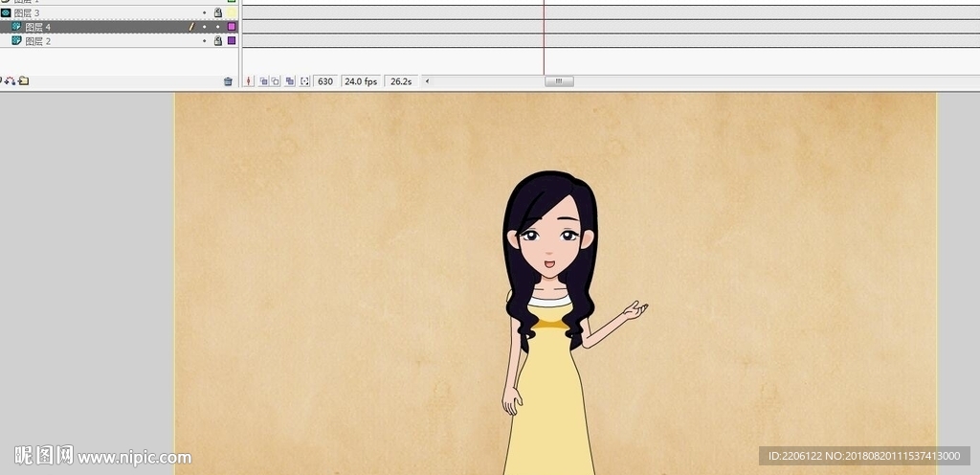Click the masked layer icon of 图层 4
The width and height of the screenshot is (980, 475).
click(x=17, y=26)
